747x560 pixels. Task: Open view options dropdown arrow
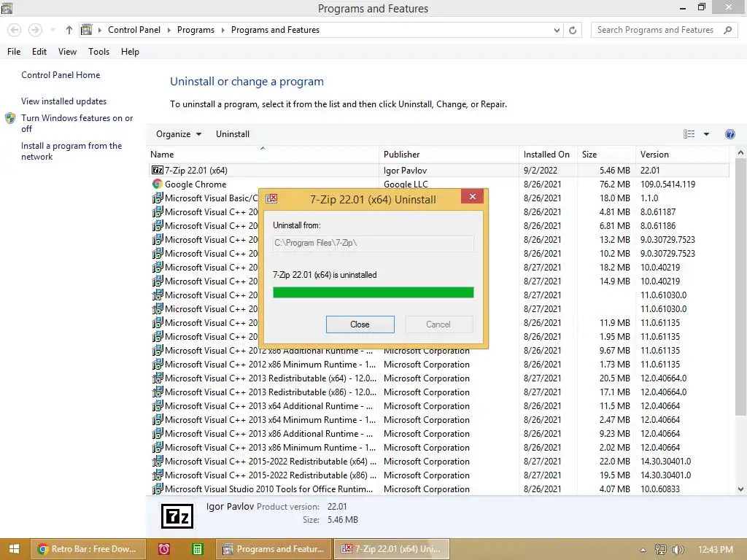[706, 134]
